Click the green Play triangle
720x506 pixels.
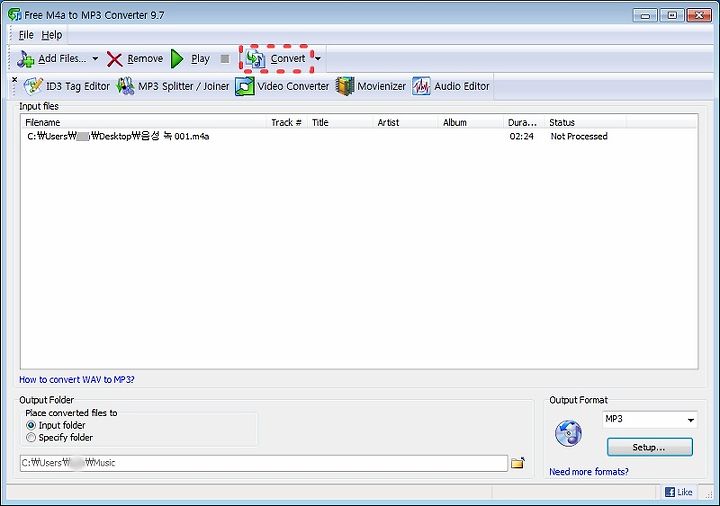(177, 59)
